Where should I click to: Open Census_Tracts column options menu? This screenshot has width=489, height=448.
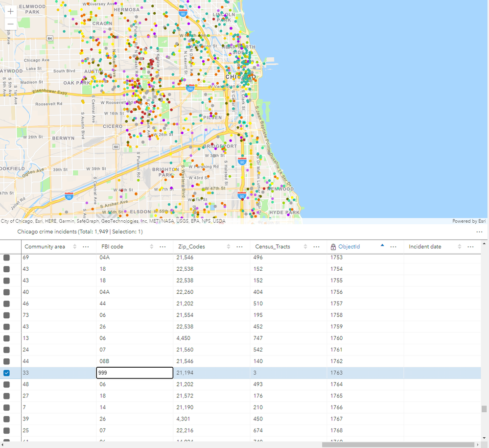tap(317, 247)
